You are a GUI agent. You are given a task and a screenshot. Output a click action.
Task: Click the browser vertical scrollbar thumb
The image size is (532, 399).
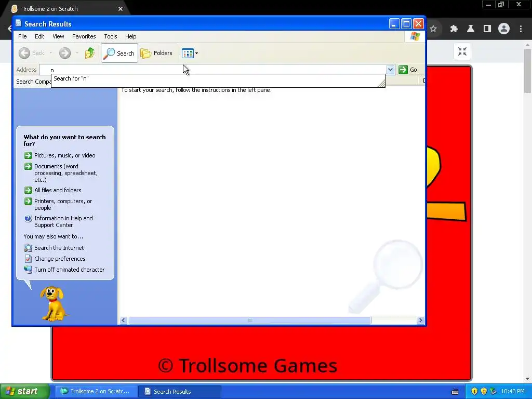tap(527, 71)
